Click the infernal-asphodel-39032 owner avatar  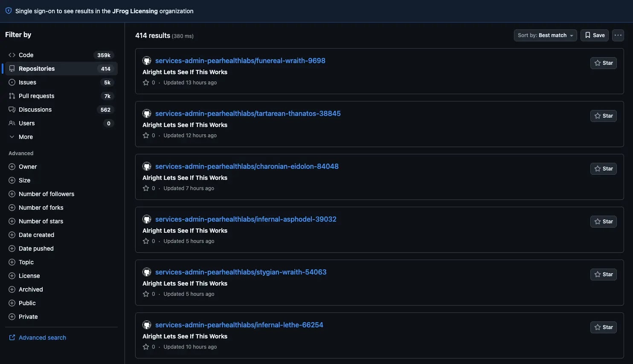pos(147,219)
